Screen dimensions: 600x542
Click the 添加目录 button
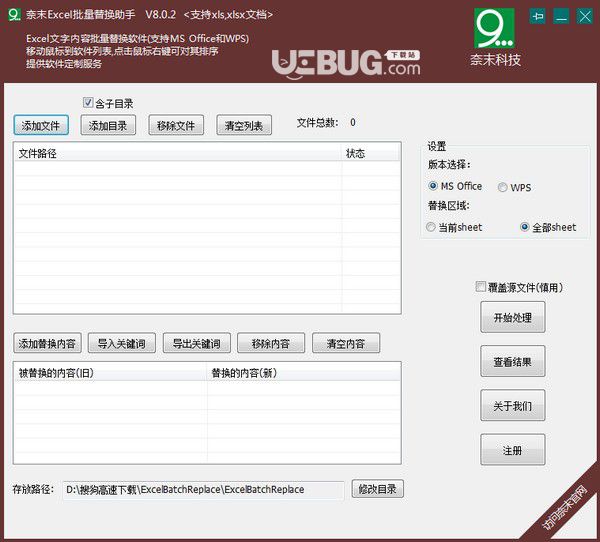(x=108, y=125)
